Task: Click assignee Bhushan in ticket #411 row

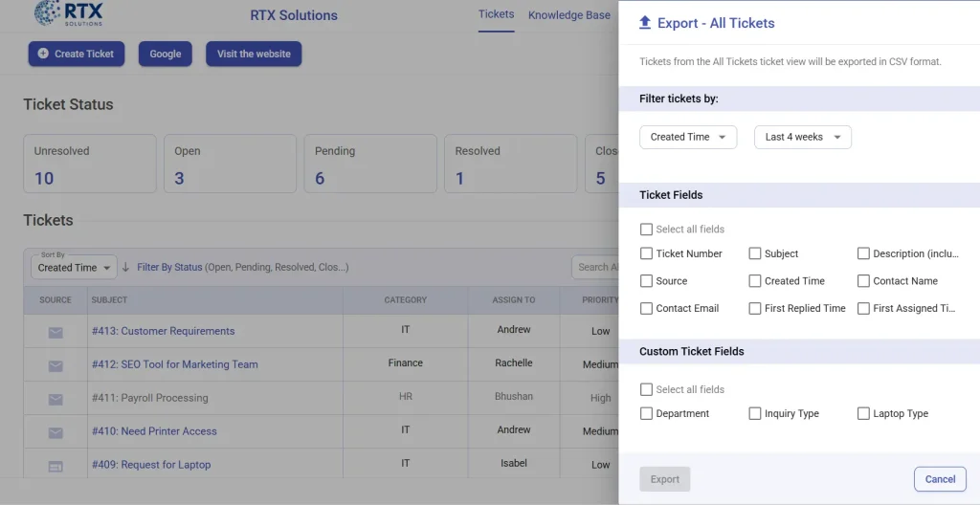Action: tap(514, 396)
